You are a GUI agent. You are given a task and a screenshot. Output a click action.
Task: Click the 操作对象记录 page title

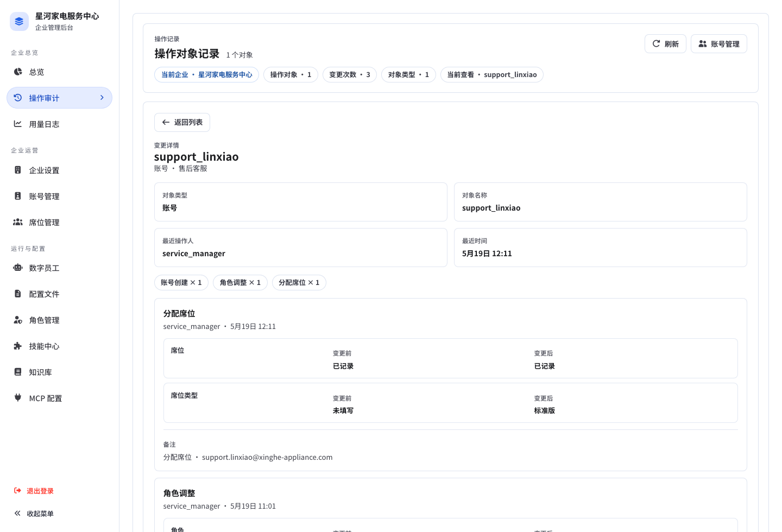[x=187, y=54]
